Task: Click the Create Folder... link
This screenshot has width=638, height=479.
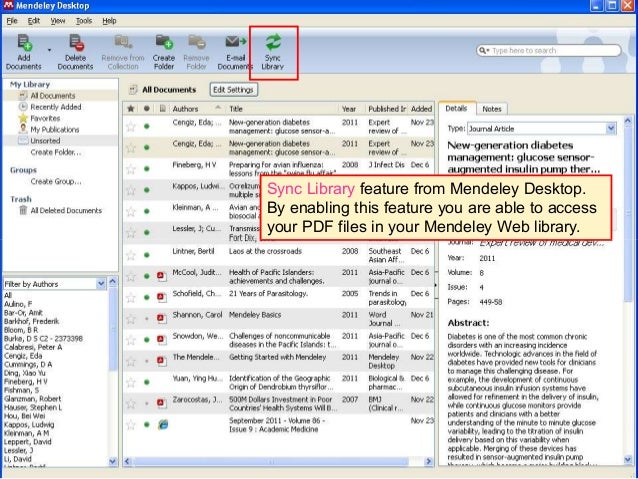Action: pos(56,152)
